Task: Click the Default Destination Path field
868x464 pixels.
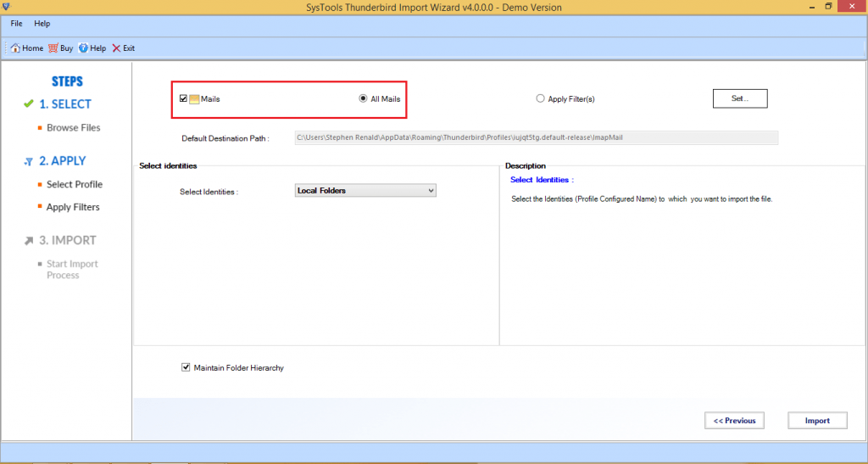Action: [535, 137]
